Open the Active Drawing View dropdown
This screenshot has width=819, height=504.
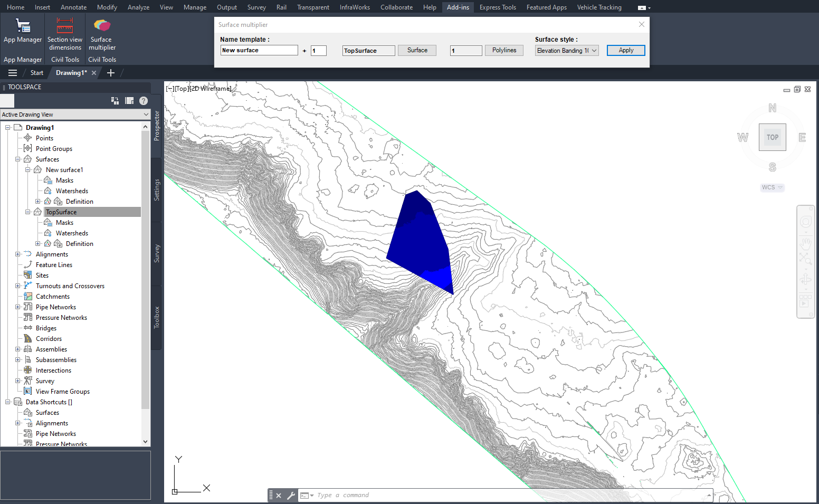pos(75,115)
